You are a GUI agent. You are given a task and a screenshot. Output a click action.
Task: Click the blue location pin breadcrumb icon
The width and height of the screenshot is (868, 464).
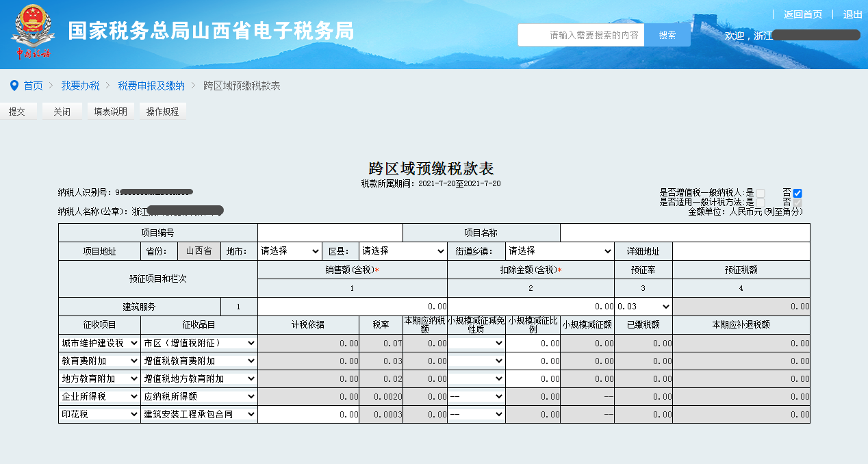click(14, 86)
